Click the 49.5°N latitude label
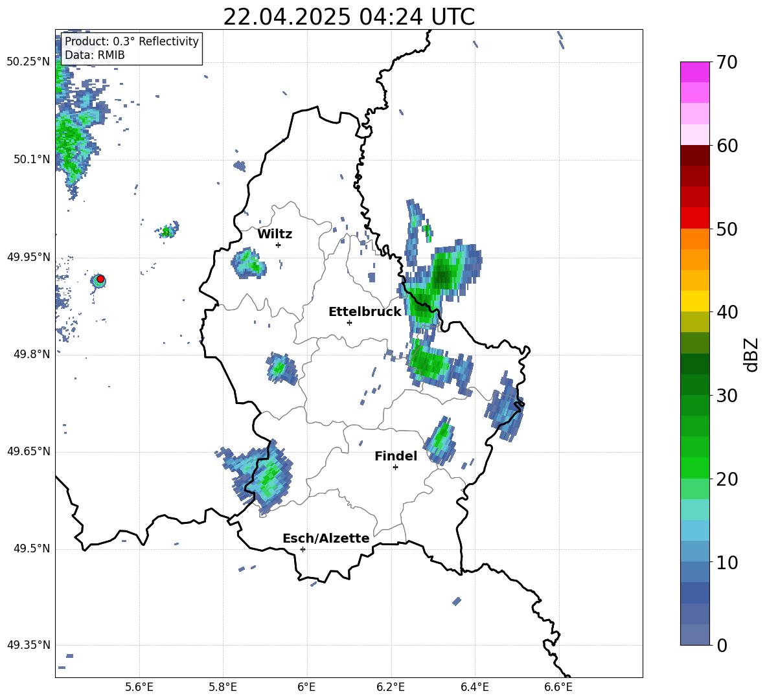The width and height of the screenshot is (767, 700). click(32, 549)
